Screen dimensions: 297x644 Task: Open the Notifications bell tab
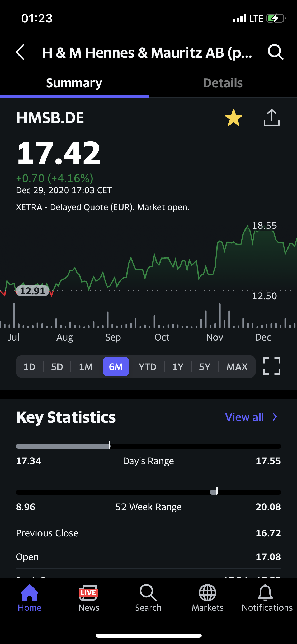coord(267,598)
